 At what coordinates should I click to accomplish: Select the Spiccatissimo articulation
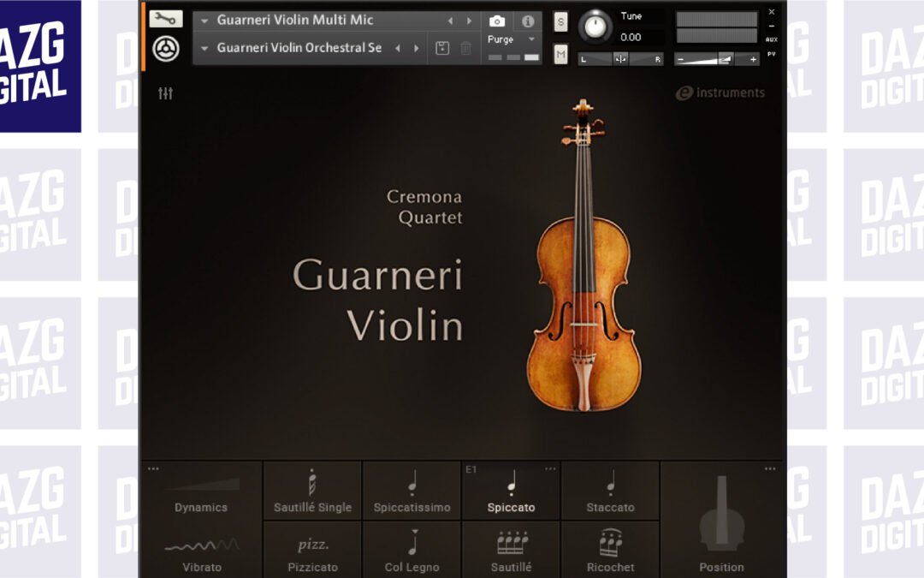click(x=412, y=491)
